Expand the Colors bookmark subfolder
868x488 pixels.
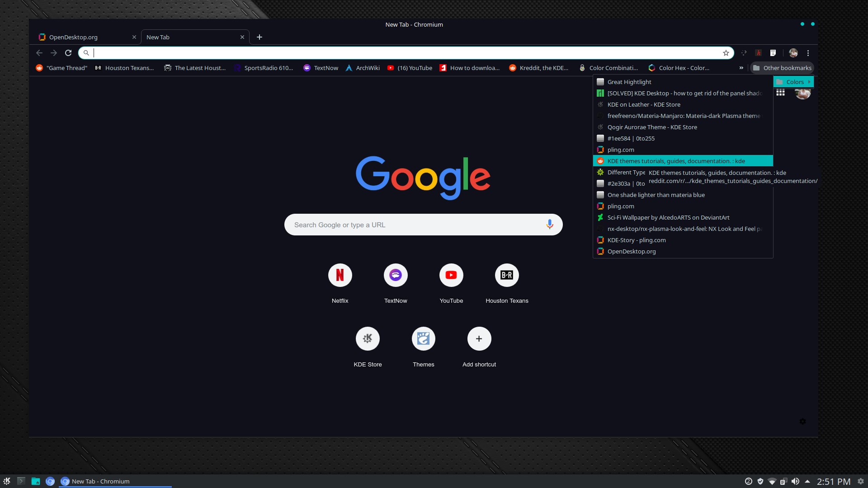click(794, 82)
